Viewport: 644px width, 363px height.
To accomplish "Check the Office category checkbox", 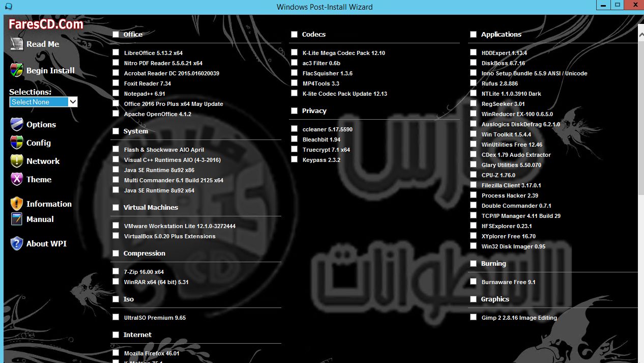I will [116, 34].
